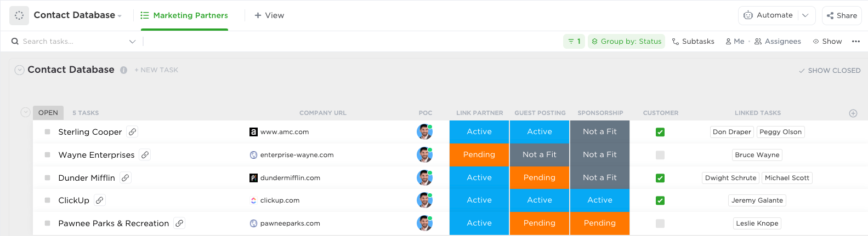Add a new View tab
The width and height of the screenshot is (868, 236).
pyautogui.click(x=269, y=15)
